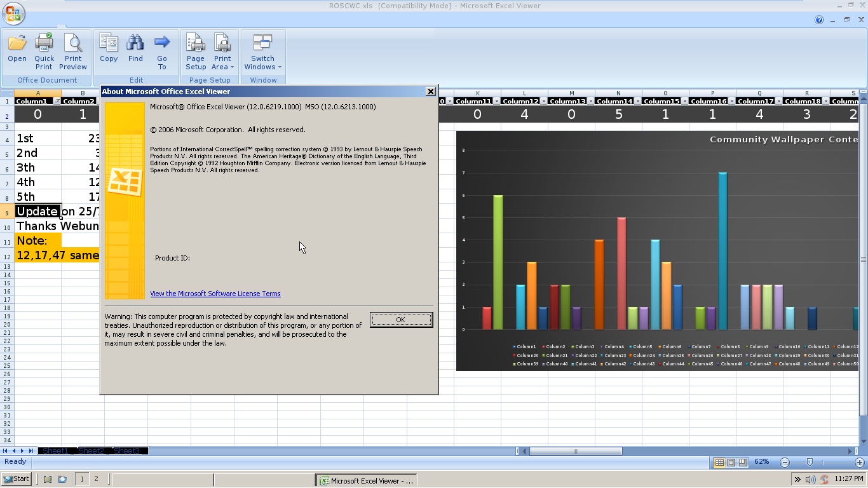Open a document with the Open icon
The width and height of the screenshot is (868, 488).
pyautogui.click(x=17, y=50)
